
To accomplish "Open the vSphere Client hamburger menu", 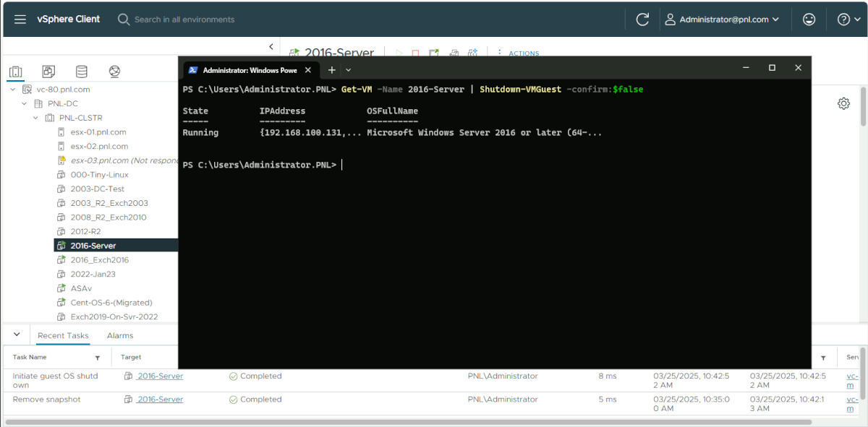I will 20,20.
